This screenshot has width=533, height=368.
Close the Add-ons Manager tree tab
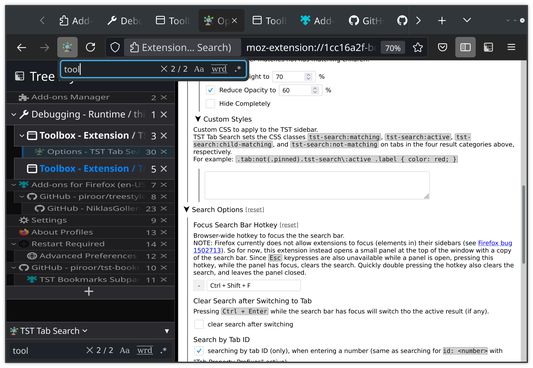coord(164,98)
